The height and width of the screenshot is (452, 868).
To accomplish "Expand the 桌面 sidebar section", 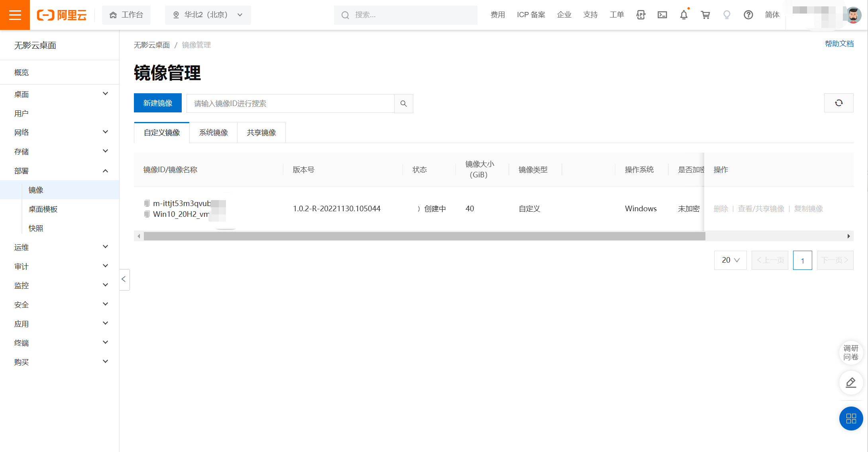I will [x=105, y=94].
